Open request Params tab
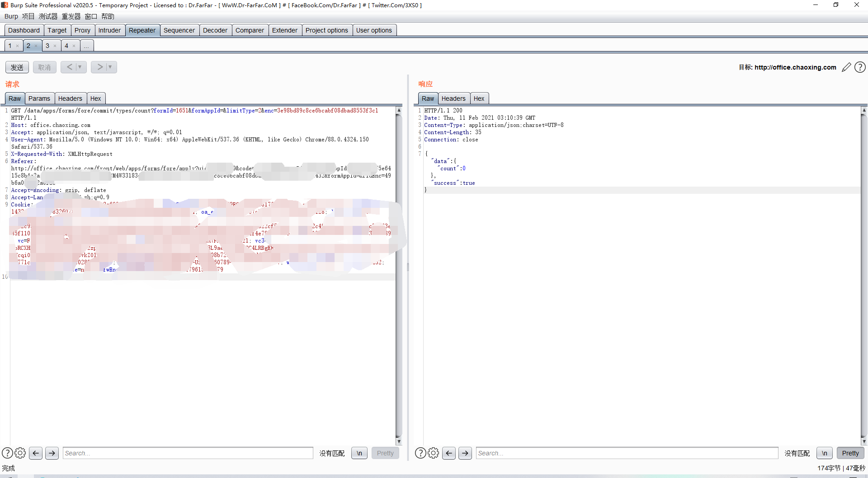The height and width of the screenshot is (478, 868). click(x=39, y=98)
